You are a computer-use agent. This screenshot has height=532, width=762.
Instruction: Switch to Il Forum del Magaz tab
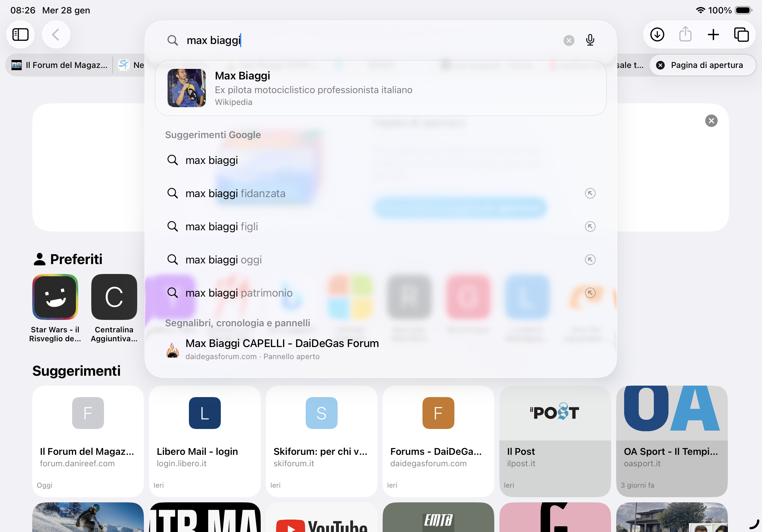[60, 65]
